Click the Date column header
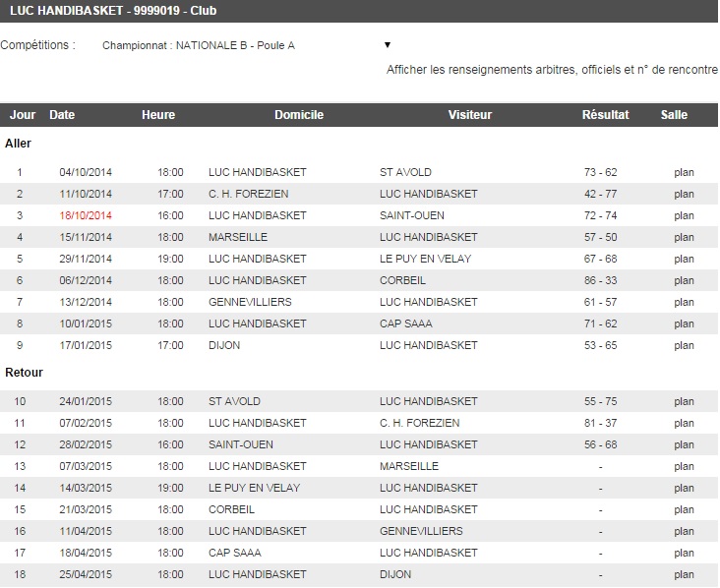Screen dimensions: 720x588 [x=62, y=115]
